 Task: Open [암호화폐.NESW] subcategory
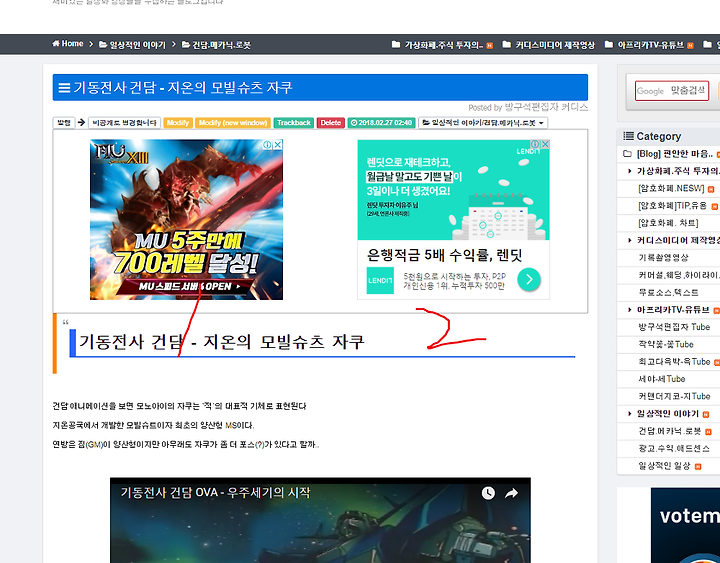(671, 188)
